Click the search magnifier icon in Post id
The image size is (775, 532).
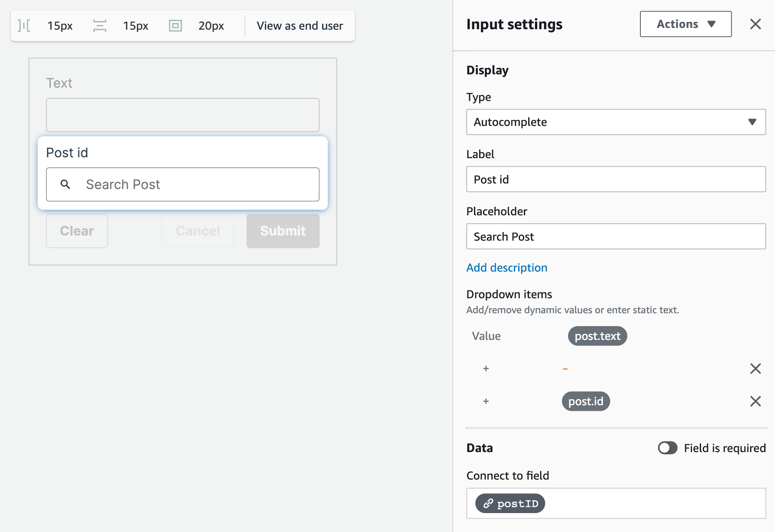click(65, 184)
